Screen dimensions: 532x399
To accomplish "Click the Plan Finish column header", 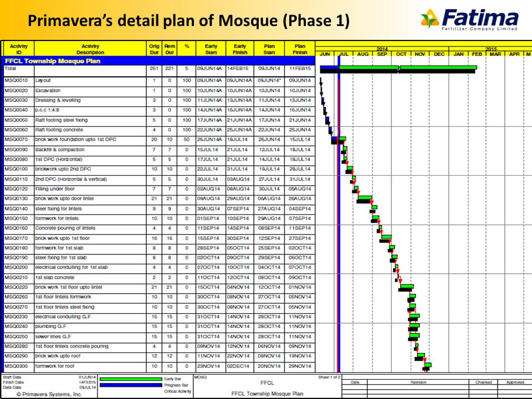I will pos(300,49).
